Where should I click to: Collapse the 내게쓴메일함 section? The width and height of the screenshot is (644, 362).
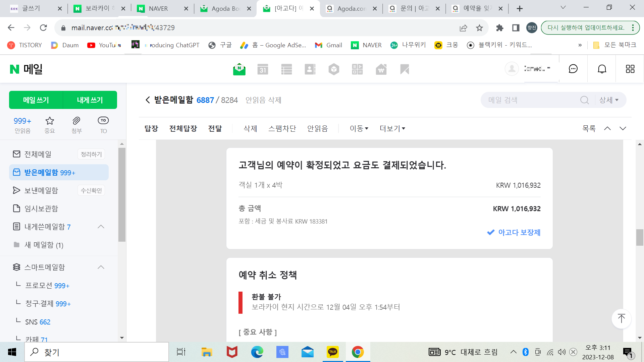pos(101,227)
